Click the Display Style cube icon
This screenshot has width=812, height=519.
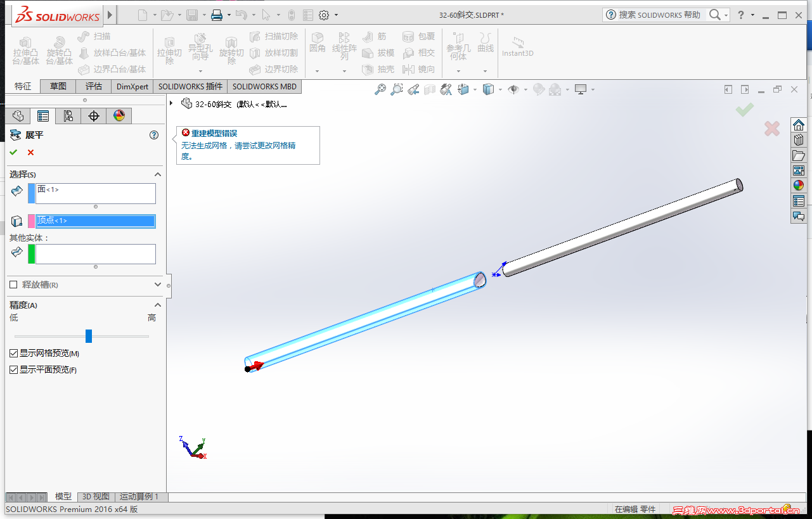click(488, 90)
